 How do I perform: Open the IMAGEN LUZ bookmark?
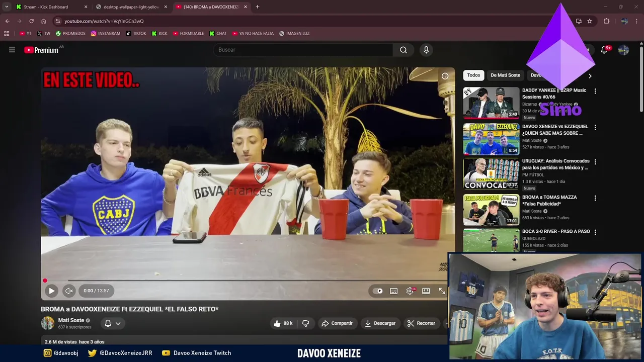coord(294,34)
